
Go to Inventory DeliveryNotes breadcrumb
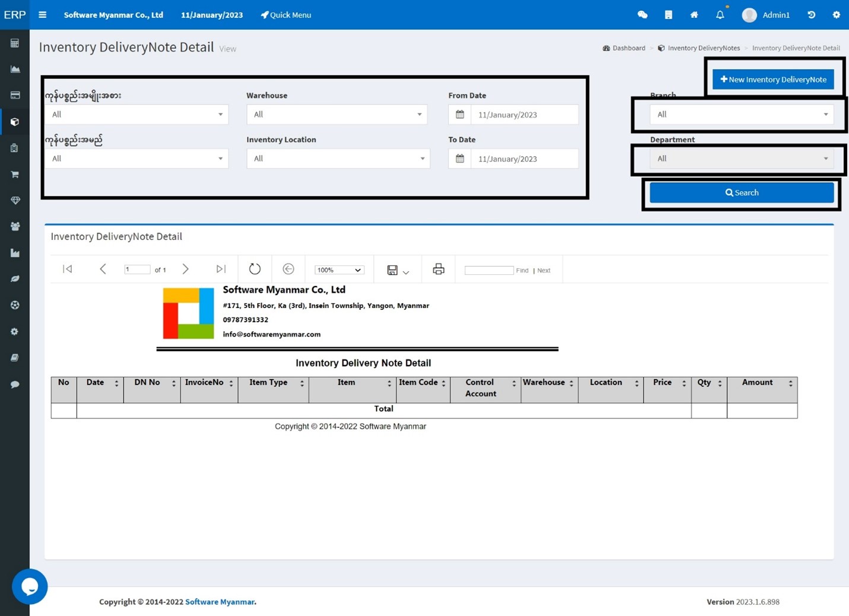699,48
